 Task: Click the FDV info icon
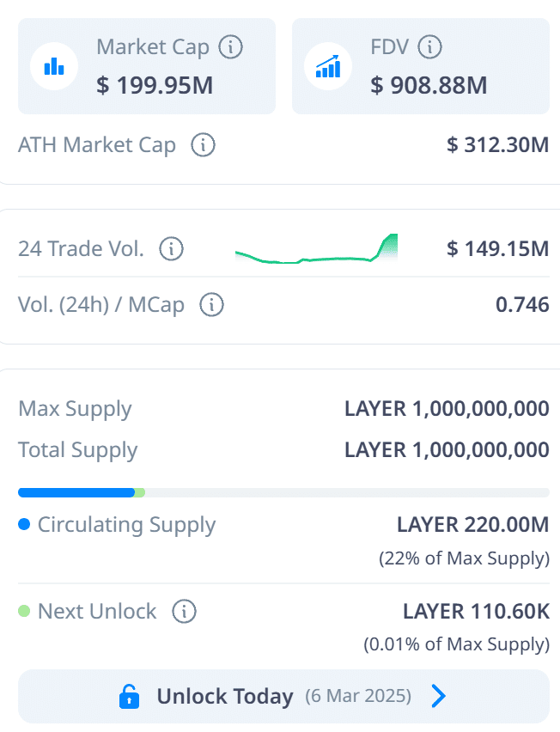point(429,46)
